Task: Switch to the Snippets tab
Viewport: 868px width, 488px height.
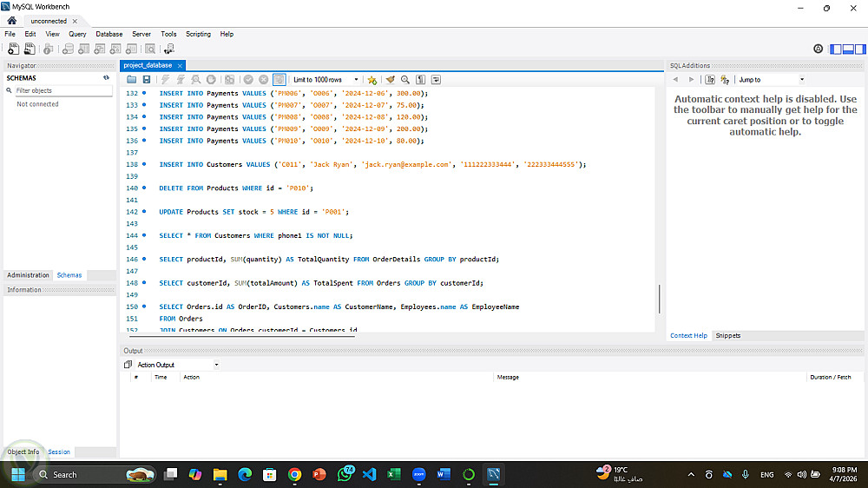Action: [x=727, y=335]
